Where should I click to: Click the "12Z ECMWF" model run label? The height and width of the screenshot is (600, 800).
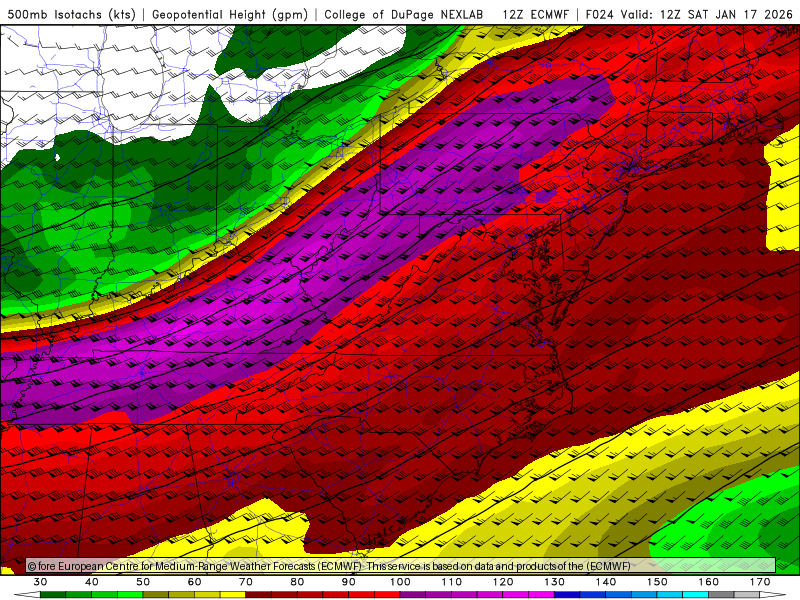coord(535,14)
